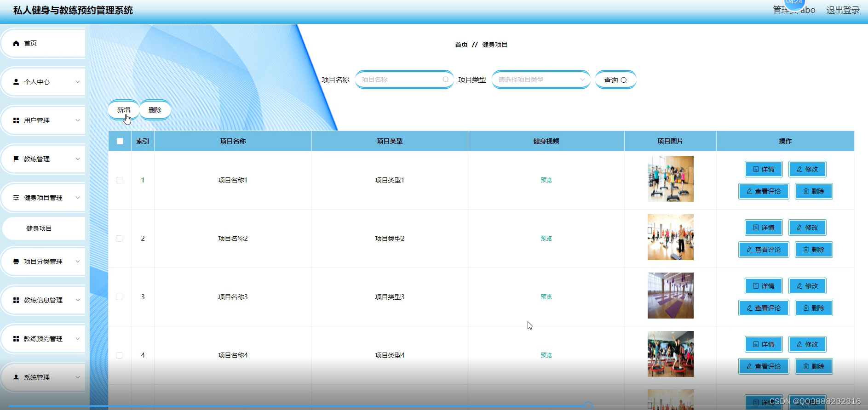This screenshot has width=868, height=410.
Task: Expand the 教练预约管理 menu chevron
Action: coord(78,339)
